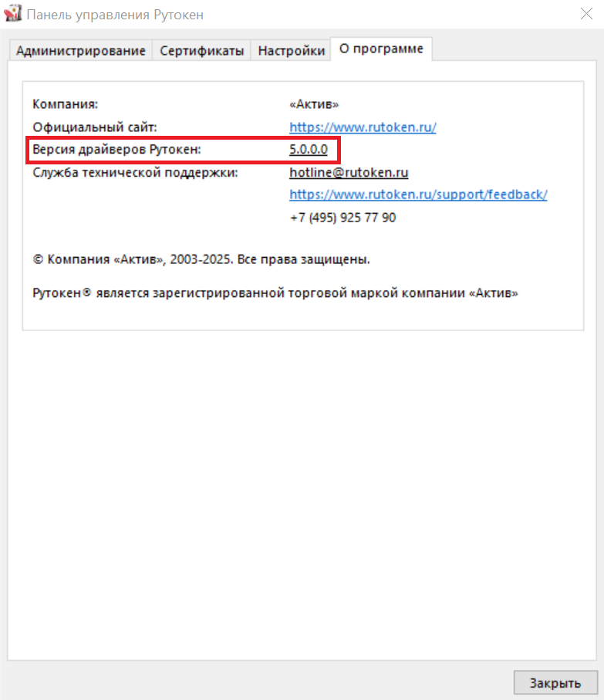The image size is (604, 700).
Task: Go to the Настройки tab
Action: tap(292, 50)
